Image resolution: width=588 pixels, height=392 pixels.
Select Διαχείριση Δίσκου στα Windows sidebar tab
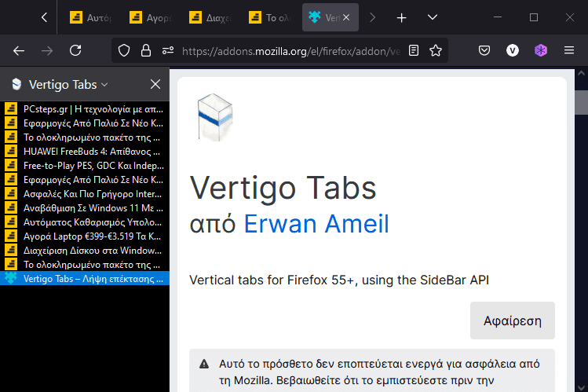click(x=85, y=251)
